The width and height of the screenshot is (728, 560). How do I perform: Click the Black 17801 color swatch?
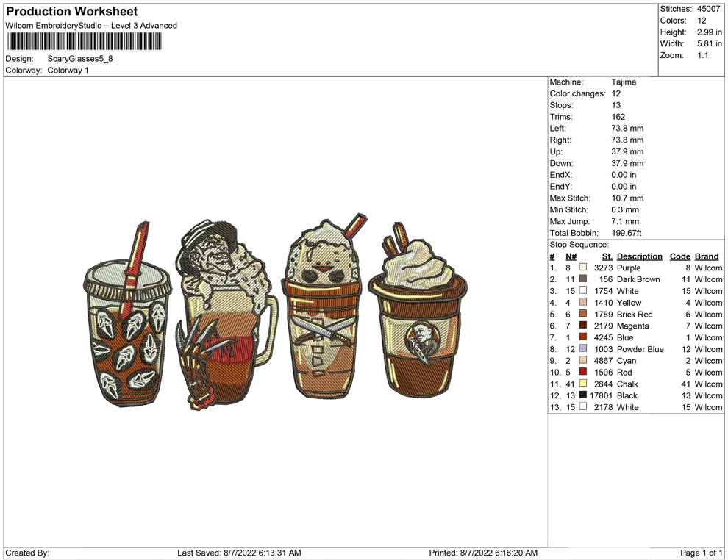click(x=583, y=395)
